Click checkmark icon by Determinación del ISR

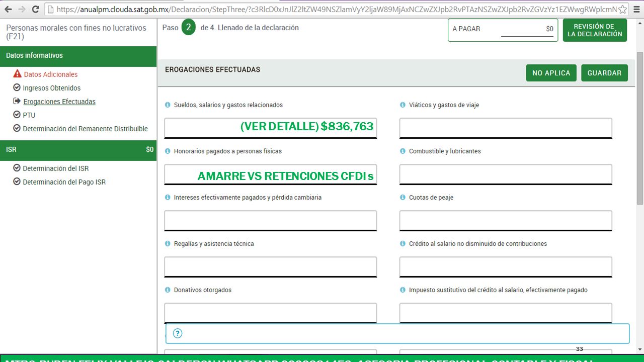[x=17, y=168]
